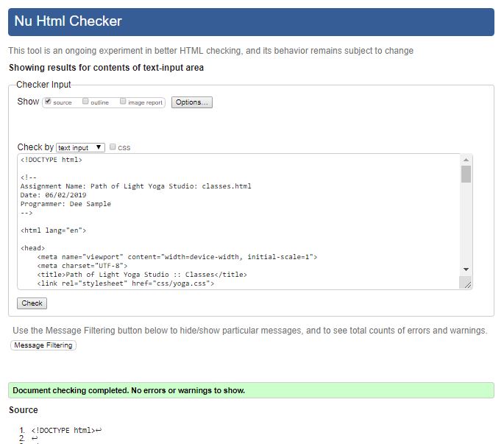Enable the outline checkbox
This screenshot has height=444, width=504.
tap(85, 102)
